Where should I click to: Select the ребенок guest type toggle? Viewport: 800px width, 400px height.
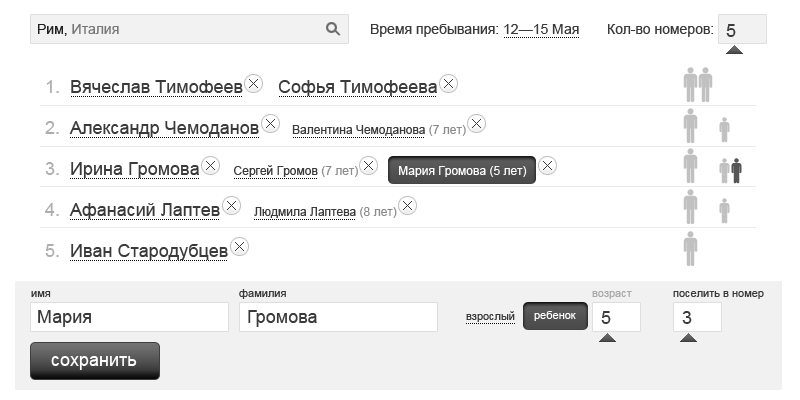(x=555, y=316)
